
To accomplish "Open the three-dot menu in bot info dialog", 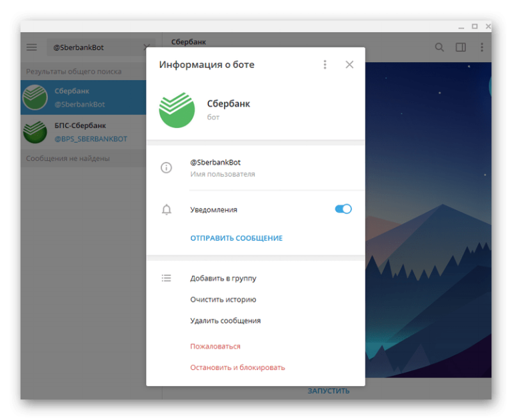I will 325,65.
